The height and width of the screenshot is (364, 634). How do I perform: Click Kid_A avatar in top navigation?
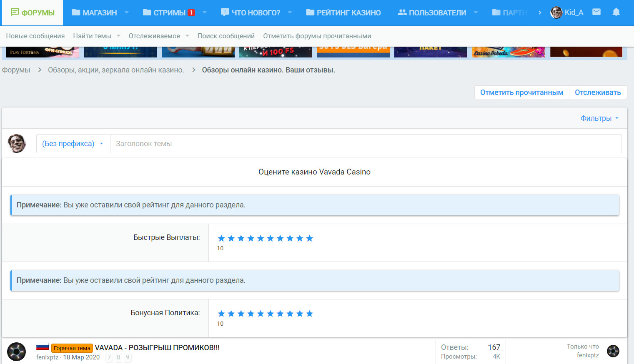coord(556,12)
